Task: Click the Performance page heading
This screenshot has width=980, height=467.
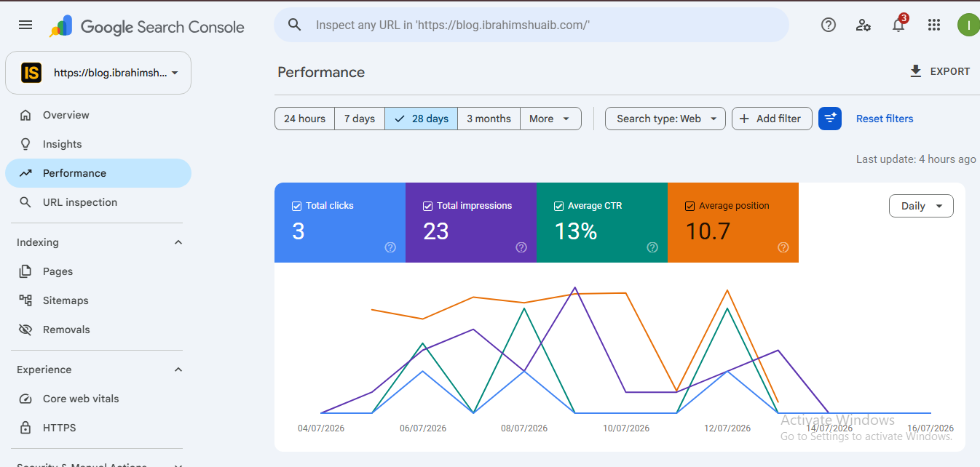Action: [x=321, y=72]
